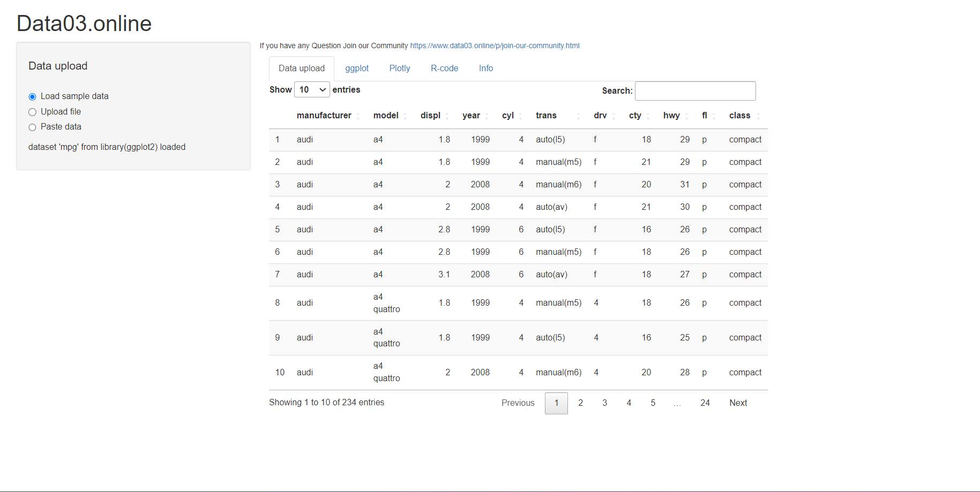Click row number 10 cell
Viewport: 980px width, 492px height.
point(280,373)
